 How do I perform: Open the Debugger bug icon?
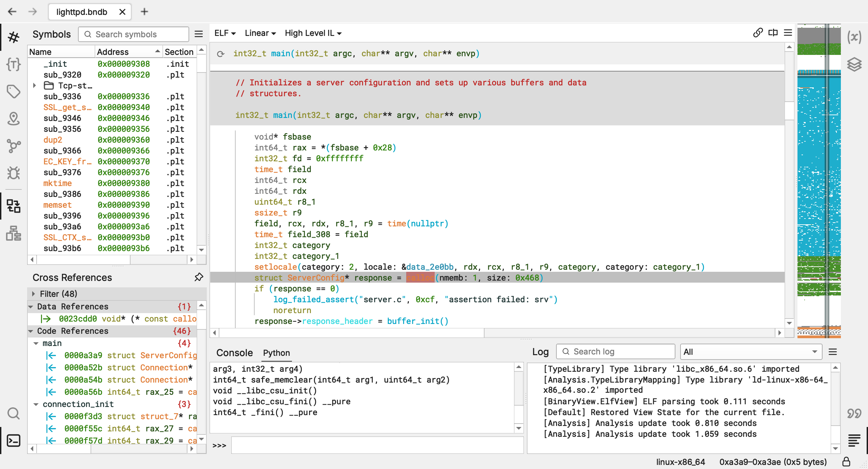(x=14, y=173)
